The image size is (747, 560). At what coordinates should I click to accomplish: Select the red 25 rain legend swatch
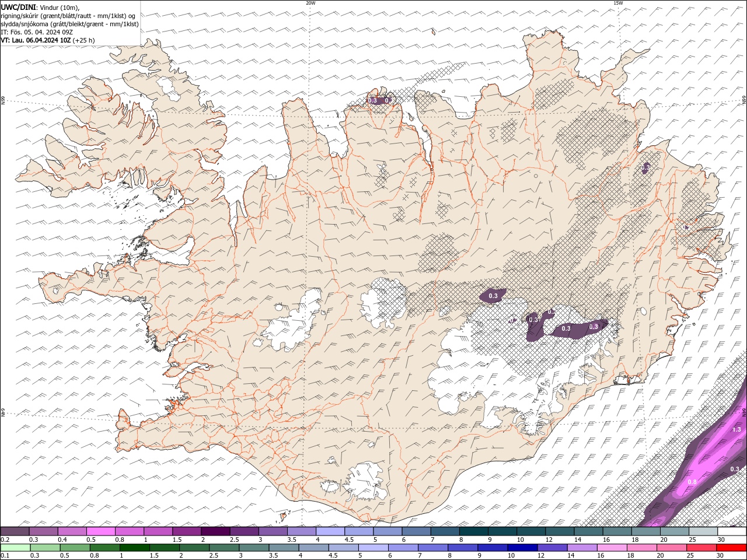[701, 548]
